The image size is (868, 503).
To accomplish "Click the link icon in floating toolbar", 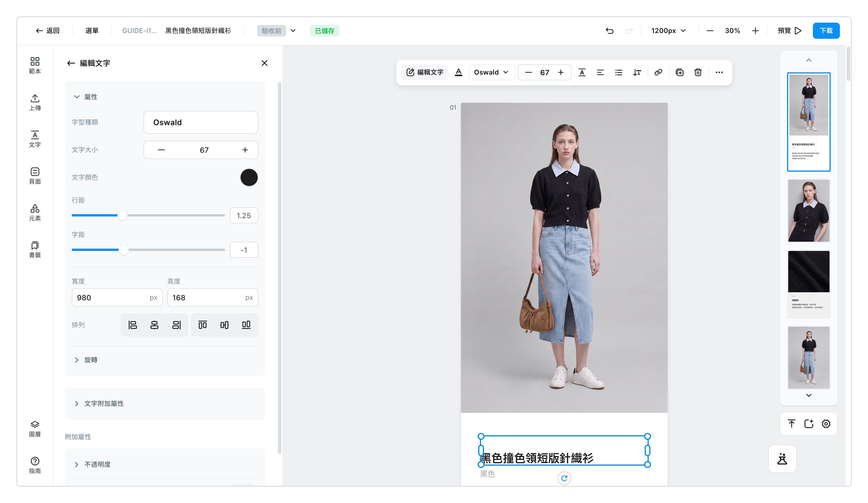I will click(658, 72).
